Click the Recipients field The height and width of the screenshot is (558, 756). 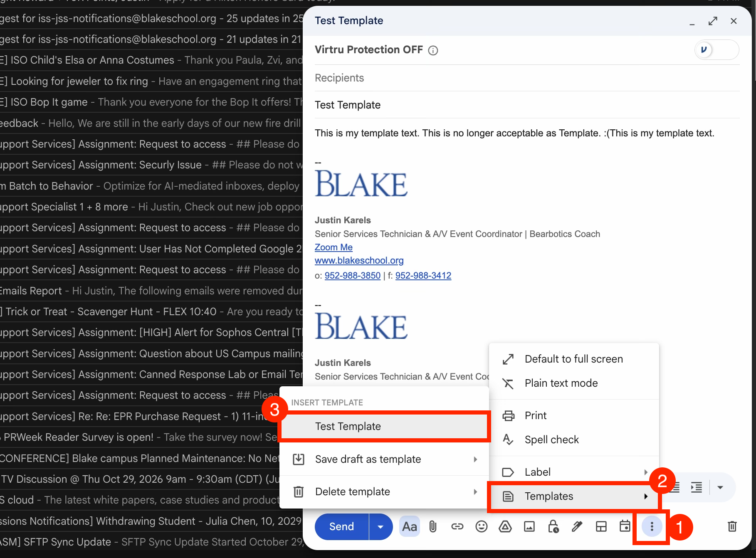point(527,78)
